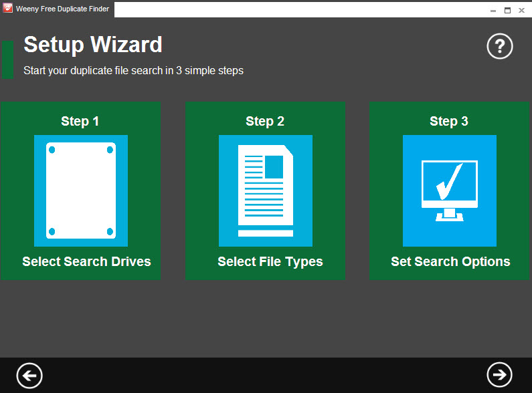This screenshot has width=532, height=393.
Task: Click the document icon in Step 2
Action: (x=265, y=190)
